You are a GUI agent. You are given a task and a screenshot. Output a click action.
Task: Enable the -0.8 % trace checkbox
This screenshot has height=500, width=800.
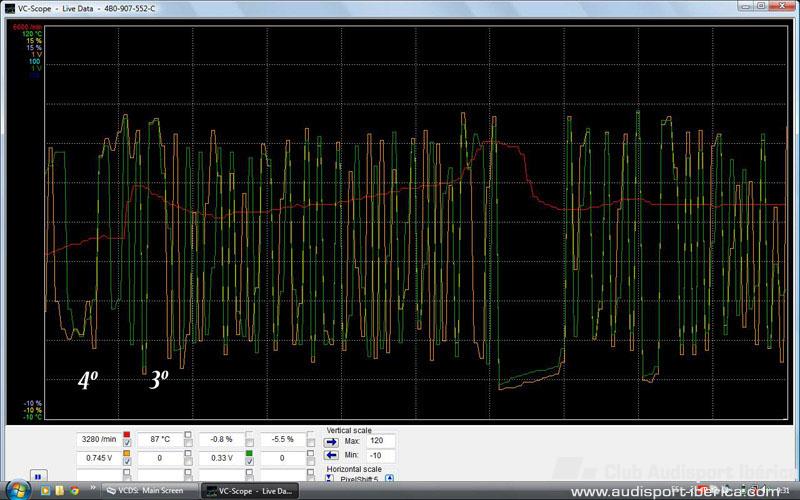(249, 443)
